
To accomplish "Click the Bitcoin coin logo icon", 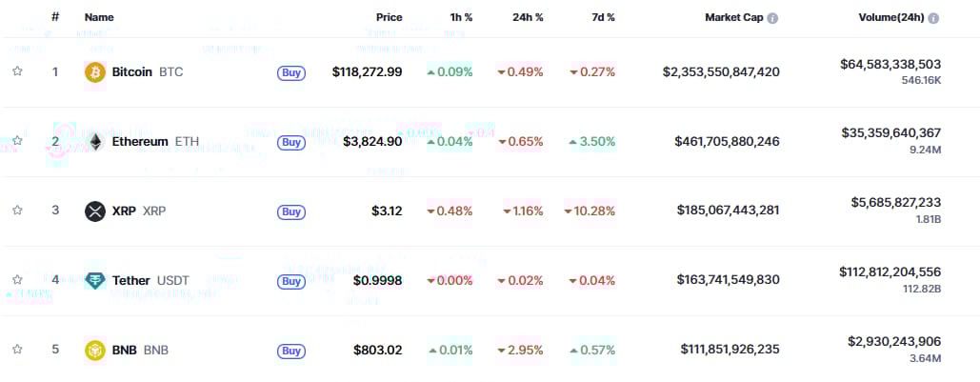I will [x=95, y=71].
